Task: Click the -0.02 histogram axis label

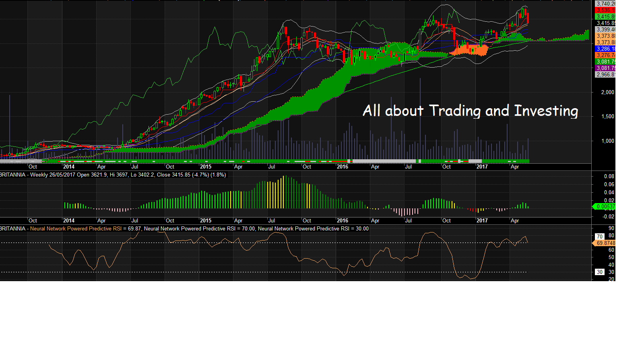Action: (x=608, y=217)
